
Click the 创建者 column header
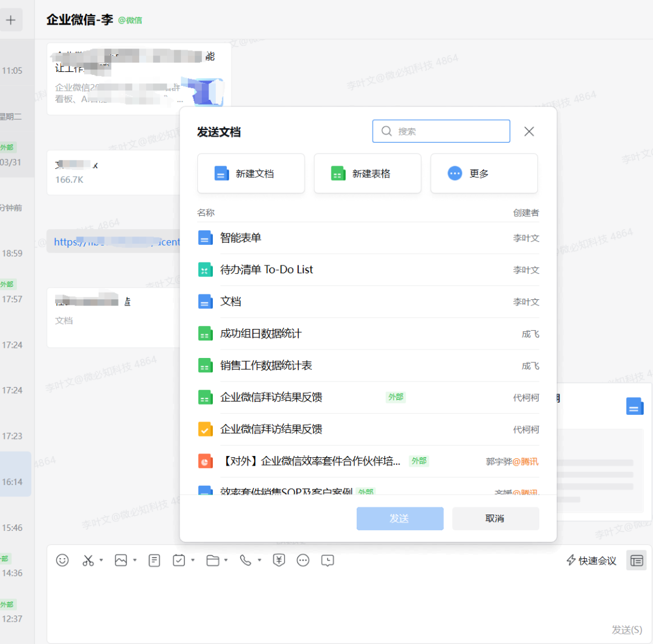pos(526,212)
